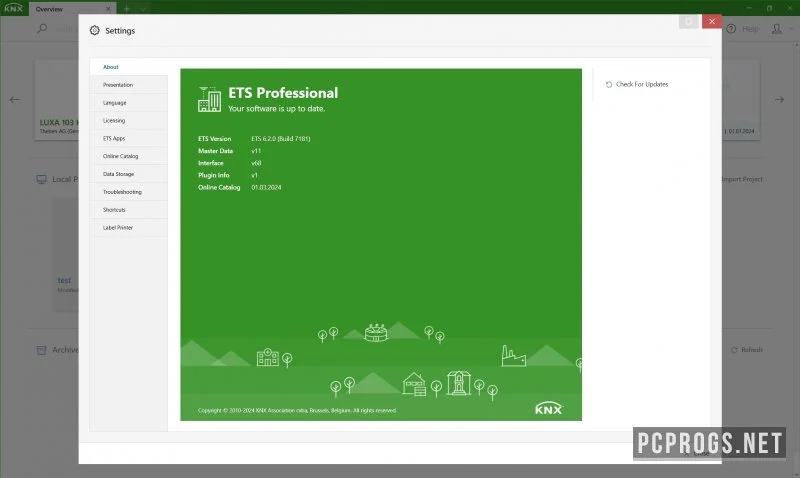
Task: Click the Archive box icon
Action: pyautogui.click(x=41, y=350)
